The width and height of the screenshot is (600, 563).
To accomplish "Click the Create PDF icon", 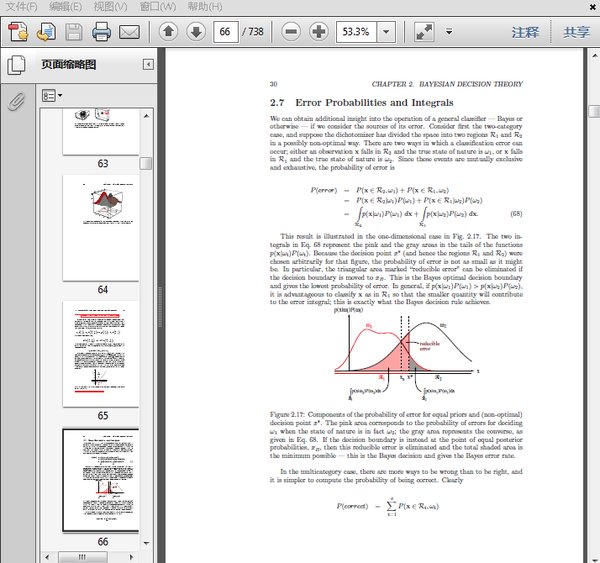I will [x=17, y=32].
